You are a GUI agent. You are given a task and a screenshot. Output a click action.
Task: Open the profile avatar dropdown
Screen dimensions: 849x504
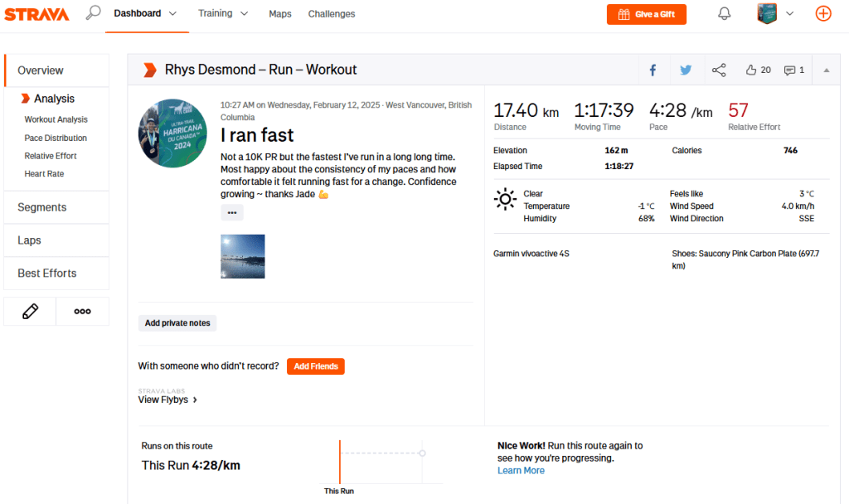pyautogui.click(x=775, y=13)
